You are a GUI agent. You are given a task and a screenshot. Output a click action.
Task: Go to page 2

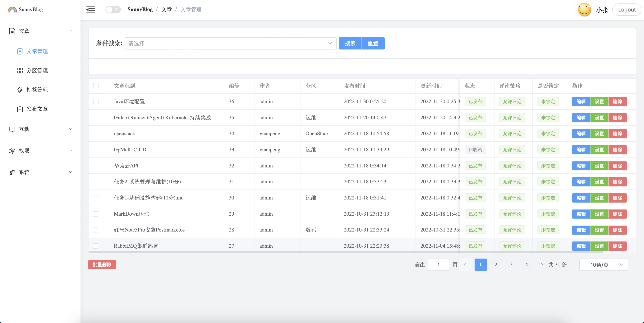pyautogui.click(x=496, y=265)
